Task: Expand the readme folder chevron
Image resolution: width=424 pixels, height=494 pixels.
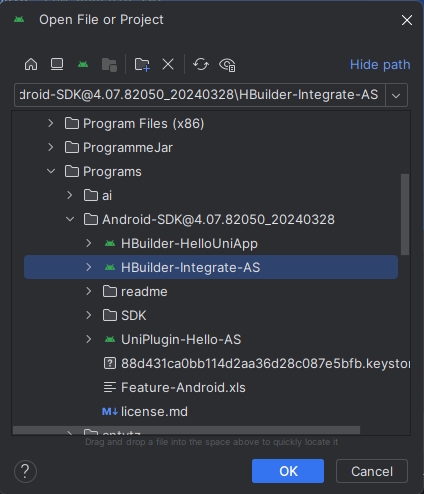Action: point(89,291)
